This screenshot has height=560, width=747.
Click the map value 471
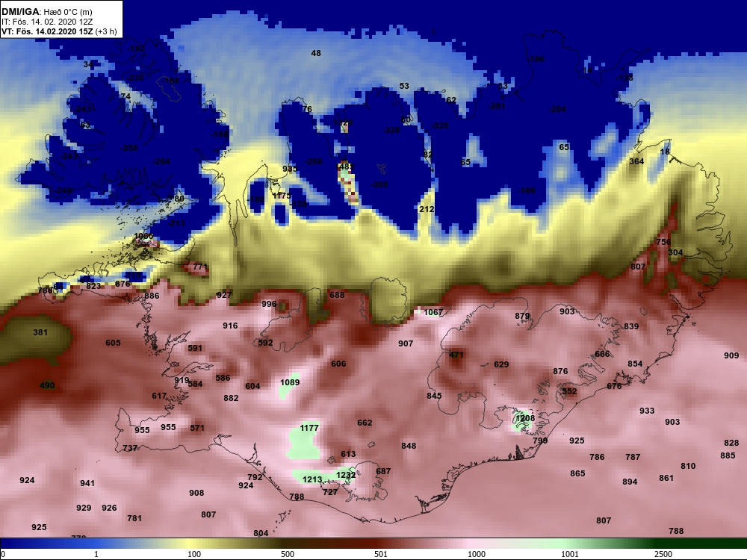[456, 355]
